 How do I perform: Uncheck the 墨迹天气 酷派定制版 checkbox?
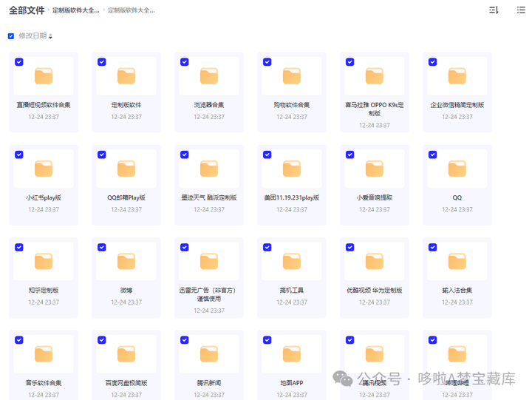(185, 155)
